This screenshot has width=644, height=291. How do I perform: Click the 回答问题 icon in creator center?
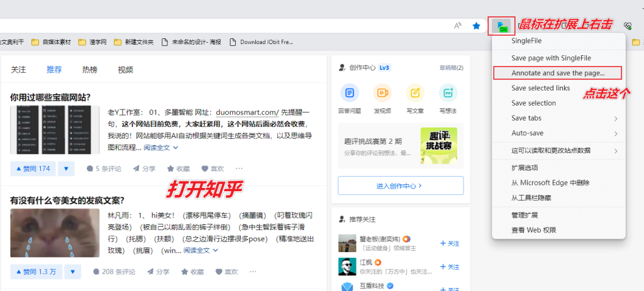350,92
